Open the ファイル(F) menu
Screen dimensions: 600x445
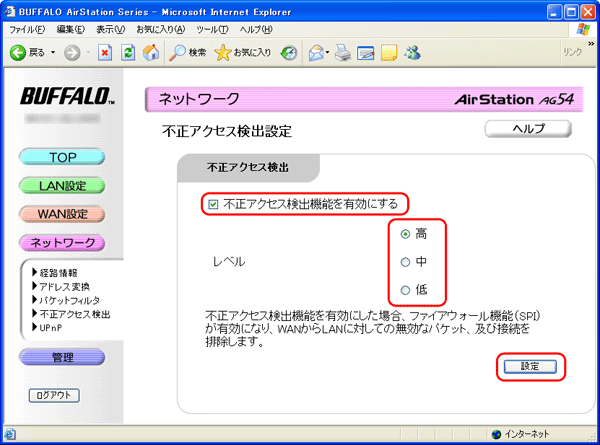28,30
